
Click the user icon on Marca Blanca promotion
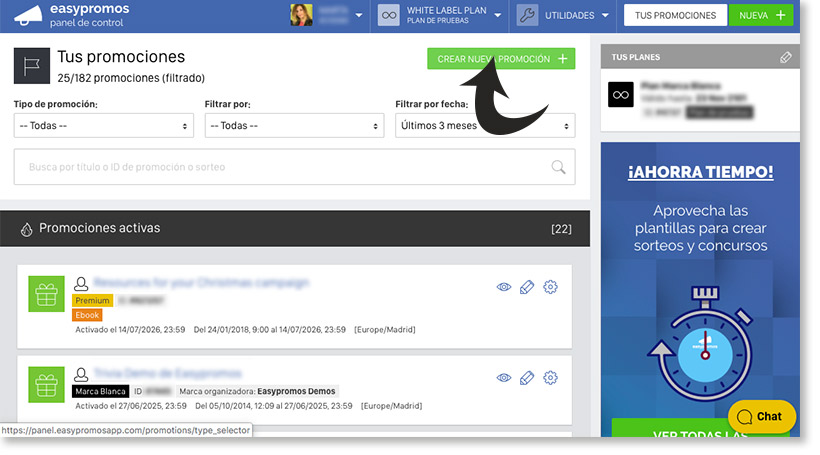pyautogui.click(x=81, y=374)
